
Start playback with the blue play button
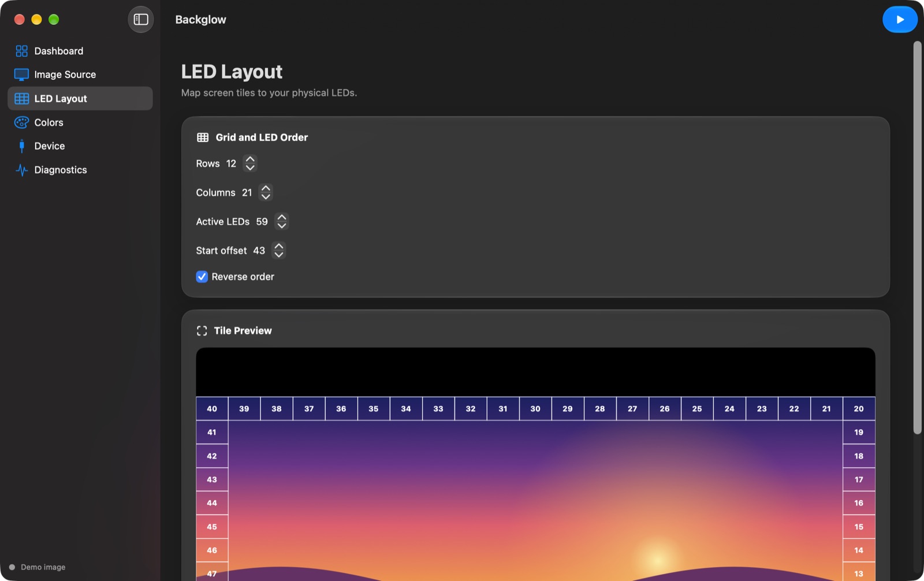tap(900, 20)
